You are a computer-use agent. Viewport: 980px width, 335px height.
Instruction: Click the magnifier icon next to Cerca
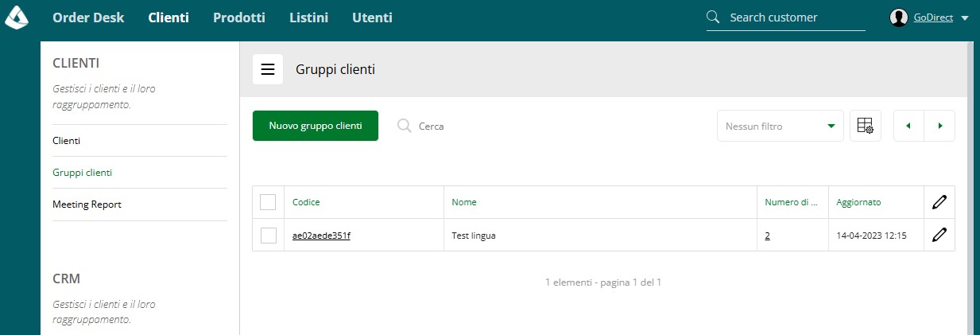coord(404,126)
